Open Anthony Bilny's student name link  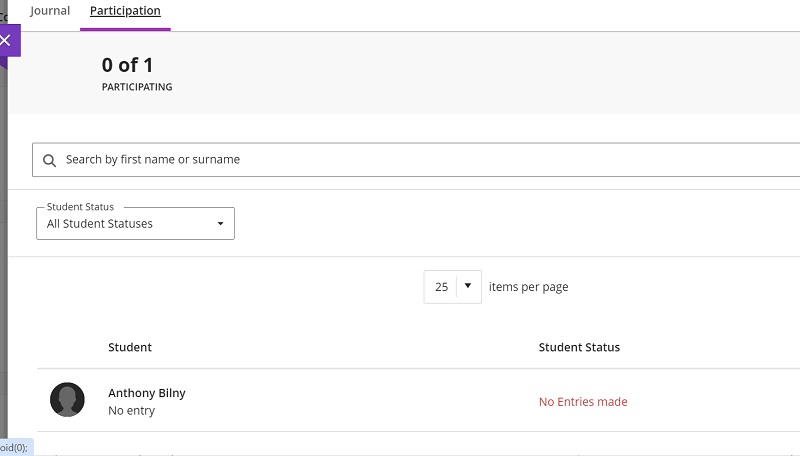point(147,393)
